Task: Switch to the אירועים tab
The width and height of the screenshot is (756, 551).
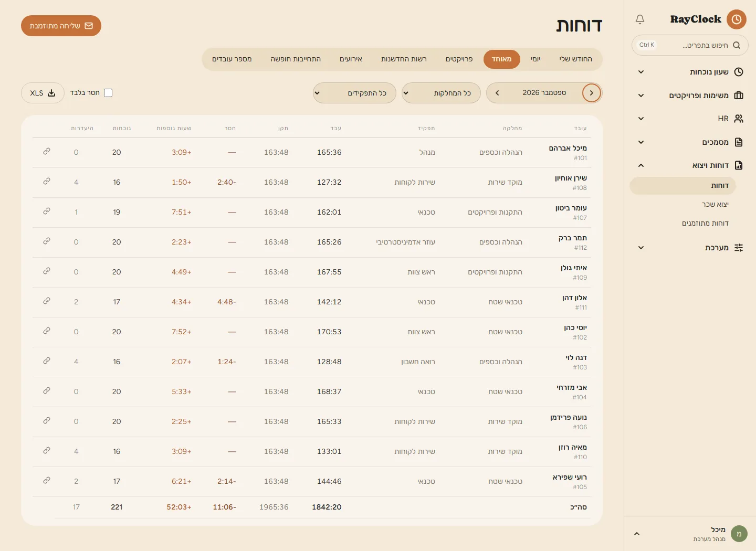Action: [351, 59]
